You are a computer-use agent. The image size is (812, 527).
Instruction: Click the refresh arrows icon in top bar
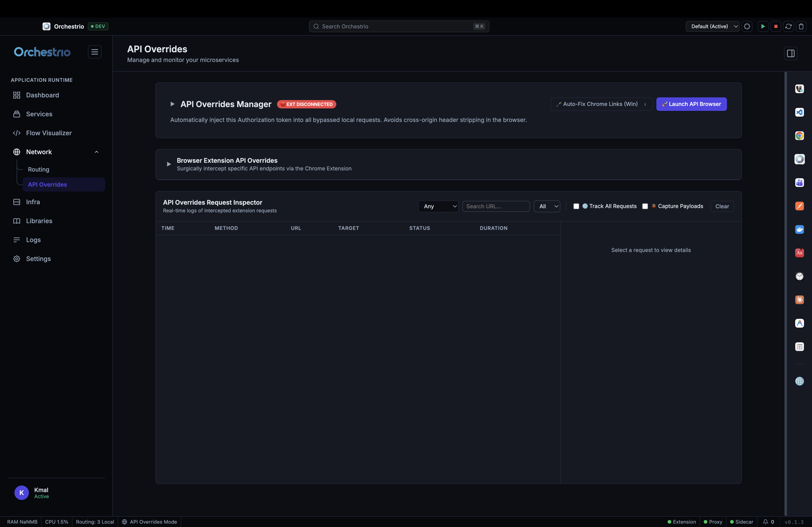(x=789, y=26)
